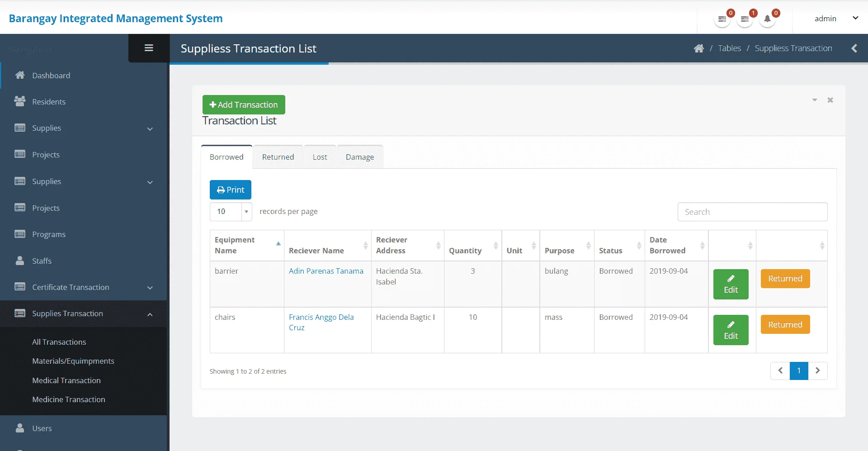Screen dimensions: 868x451
Task: Click Suppliess Transaction breadcrumb link
Action: click(793, 48)
